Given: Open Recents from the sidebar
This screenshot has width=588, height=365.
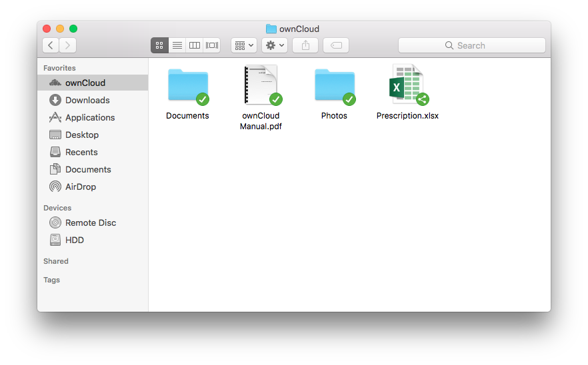Looking at the screenshot, I should tap(93, 152).
